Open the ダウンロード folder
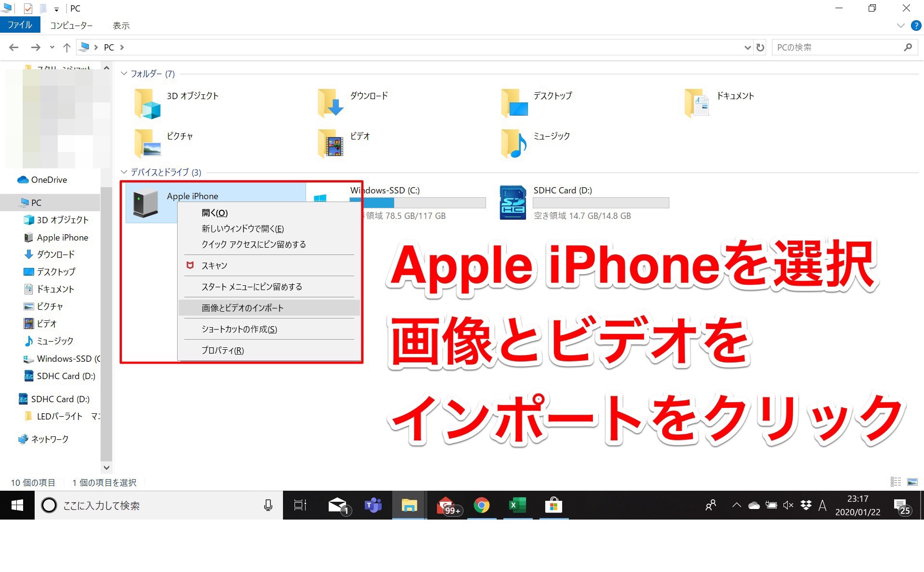This screenshot has width=924, height=572. [x=331, y=103]
